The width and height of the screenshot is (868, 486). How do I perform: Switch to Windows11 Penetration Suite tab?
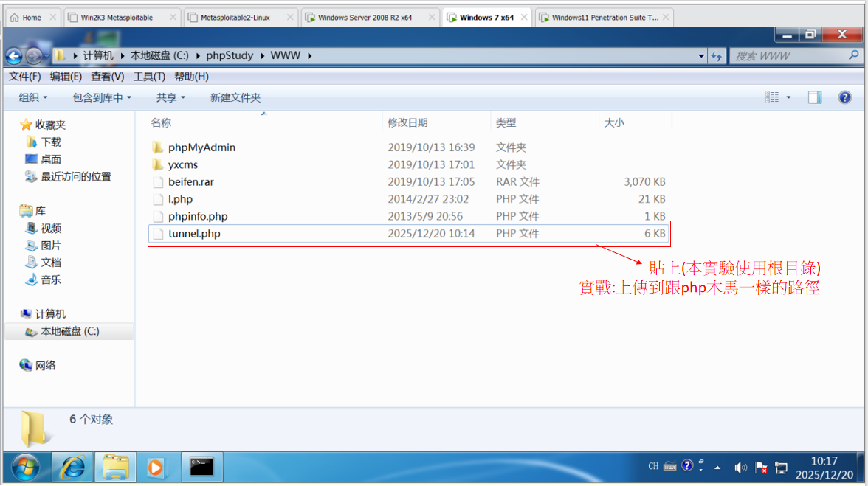pyautogui.click(x=605, y=18)
